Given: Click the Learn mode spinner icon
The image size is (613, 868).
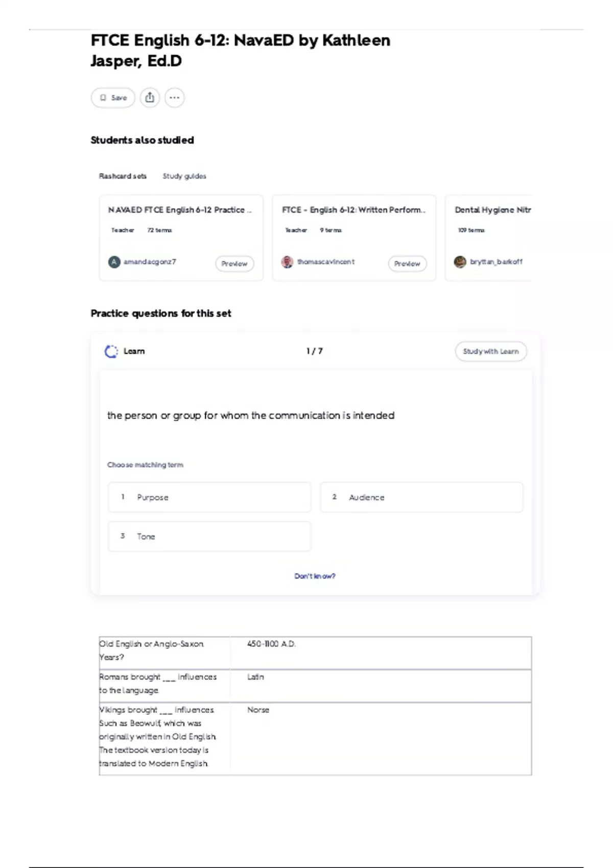Looking at the screenshot, I should tap(111, 351).
